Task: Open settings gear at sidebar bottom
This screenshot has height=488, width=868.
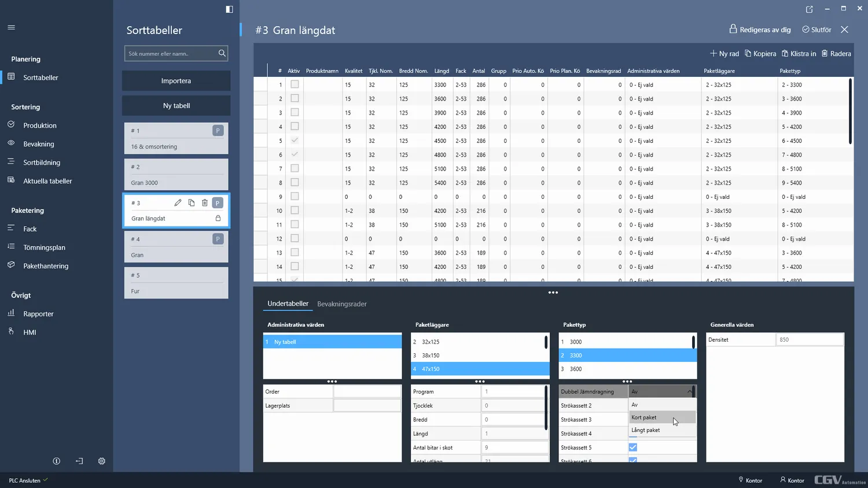Action: pyautogui.click(x=102, y=461)
